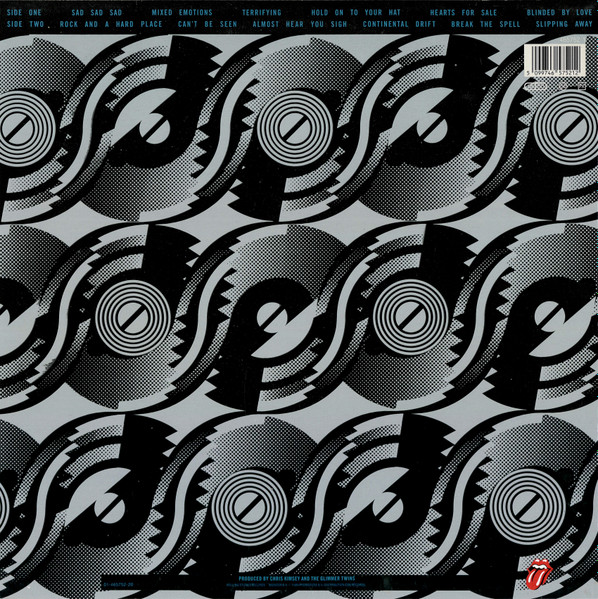Click the Slipping Away track title
The width and height of the screenshot is (598, 599).
pyautogui.click(x=564, y=24)
